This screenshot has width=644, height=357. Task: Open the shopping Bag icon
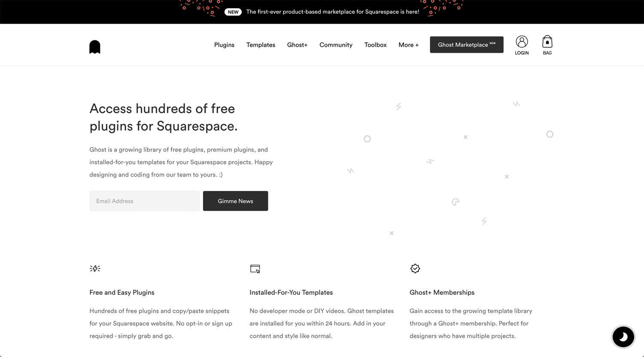point(547,45)
